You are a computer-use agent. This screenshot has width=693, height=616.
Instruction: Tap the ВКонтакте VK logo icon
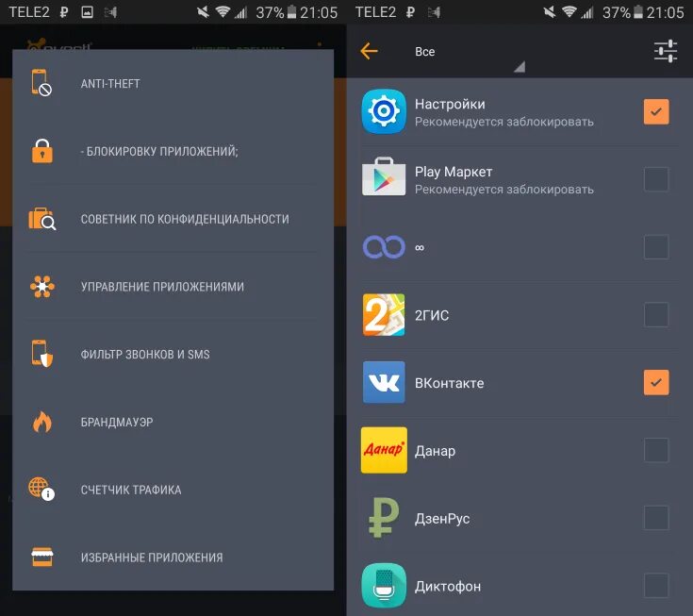point(384,382)
